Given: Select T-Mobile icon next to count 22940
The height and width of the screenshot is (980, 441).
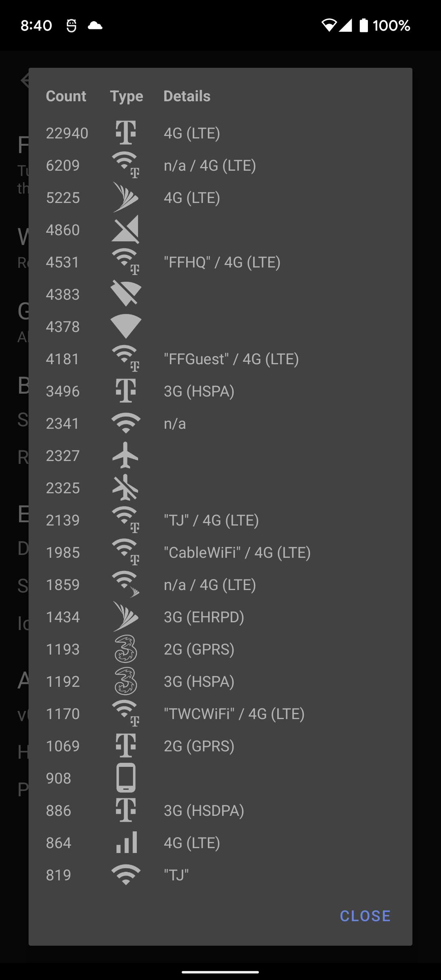Looking at the screenshot, I should (x=126, y=133).
